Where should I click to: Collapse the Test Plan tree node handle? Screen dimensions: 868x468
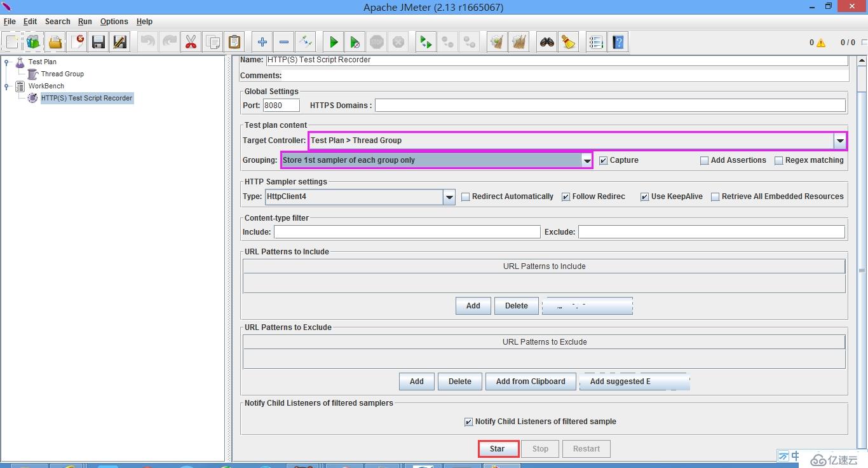click(x=7, y=62)
